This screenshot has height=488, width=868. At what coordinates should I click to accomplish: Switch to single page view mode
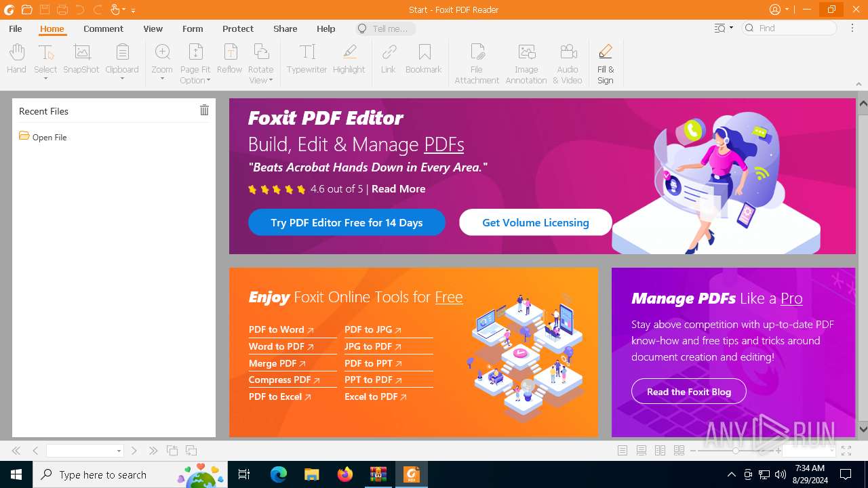coord(623,451)
